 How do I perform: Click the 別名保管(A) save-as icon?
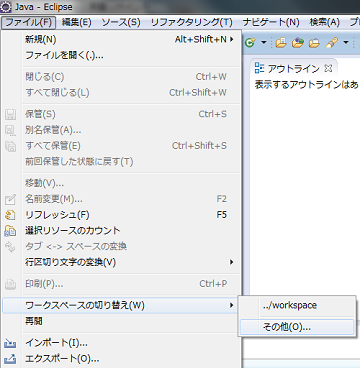point(10,130)
